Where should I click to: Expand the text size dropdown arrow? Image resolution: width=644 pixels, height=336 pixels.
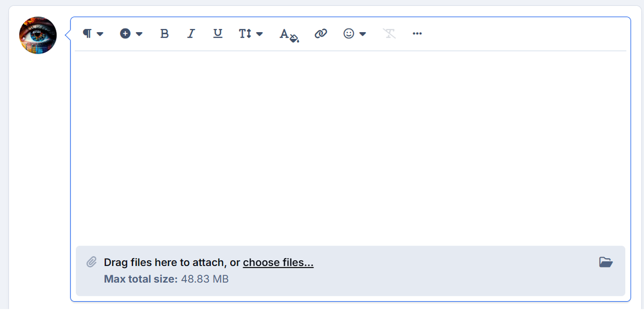(x=260, y=34)
